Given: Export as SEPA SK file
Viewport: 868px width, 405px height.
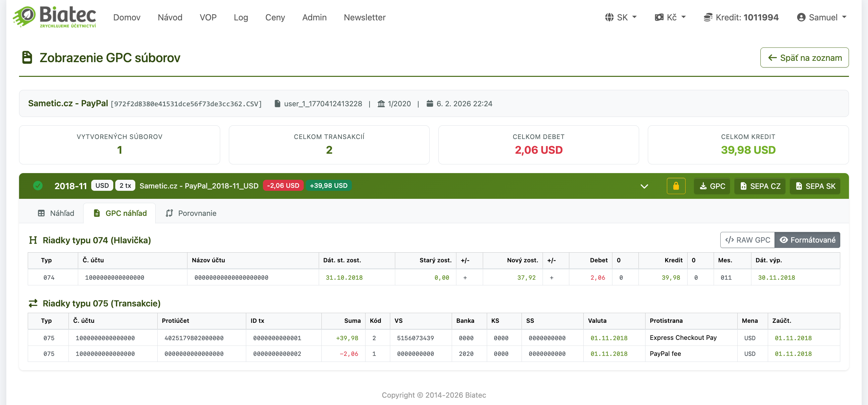Looking at the screenshot, I should 815,186.
